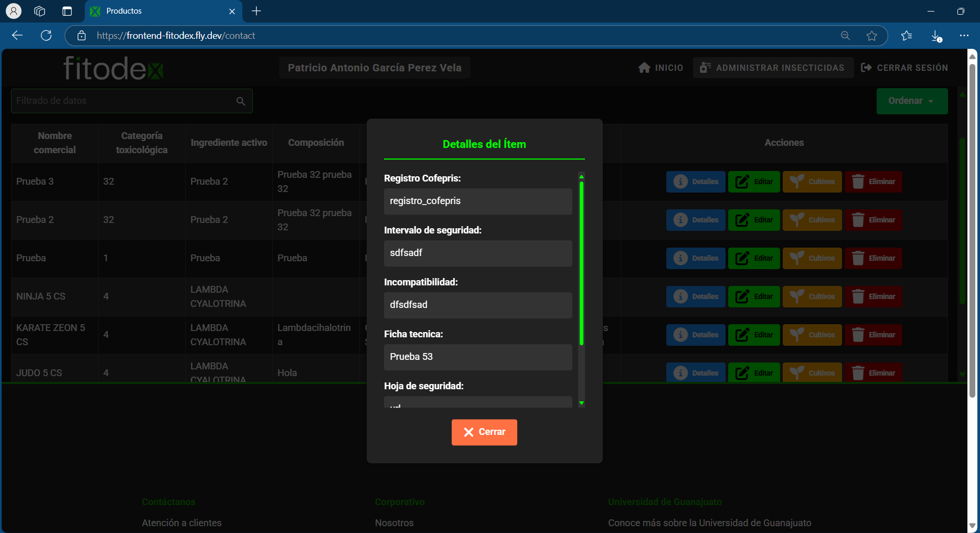Viewport: 980px width, 533px height.
Task: Open the Ordenar dropdown
Action: (912, 101)
